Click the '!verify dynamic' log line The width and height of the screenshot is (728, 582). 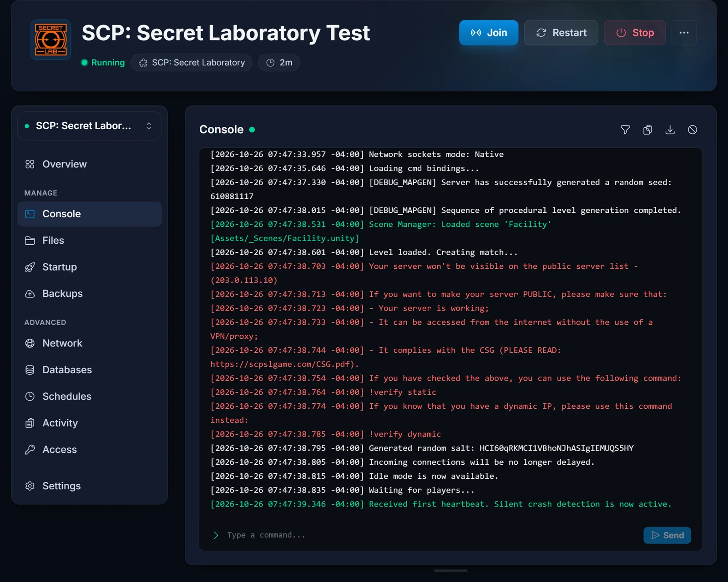(x=325, y=434)
